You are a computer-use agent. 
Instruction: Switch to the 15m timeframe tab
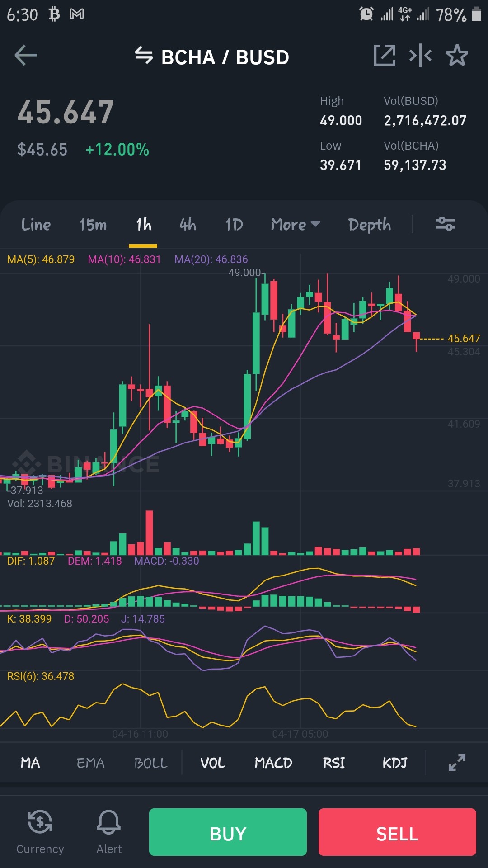93,225
